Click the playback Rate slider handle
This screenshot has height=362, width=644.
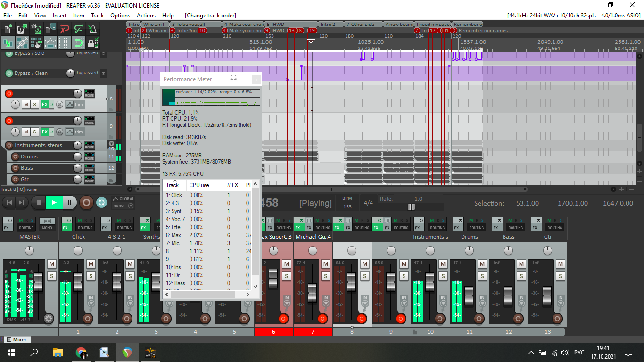pos(411,206)
